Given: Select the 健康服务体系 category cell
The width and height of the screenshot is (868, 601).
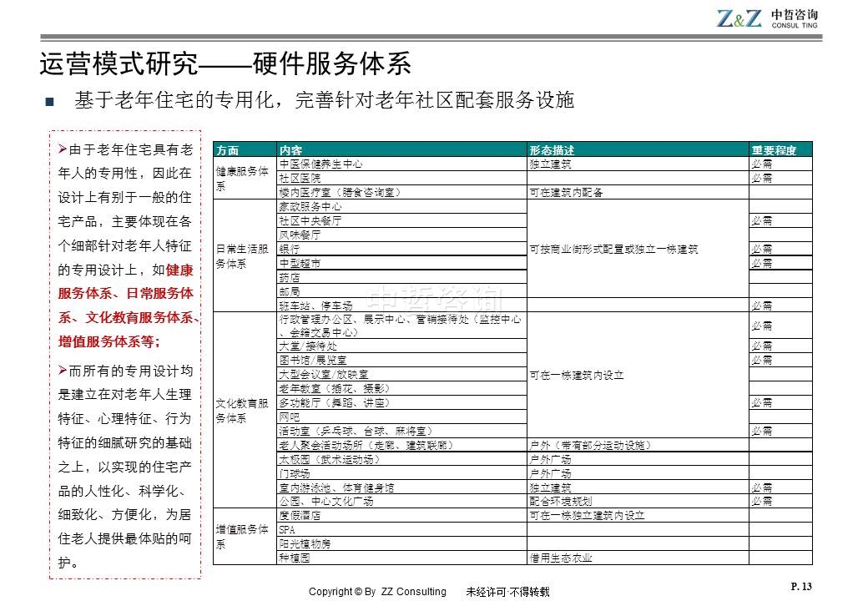Looking at the screenshot, I should pos(244,178).
